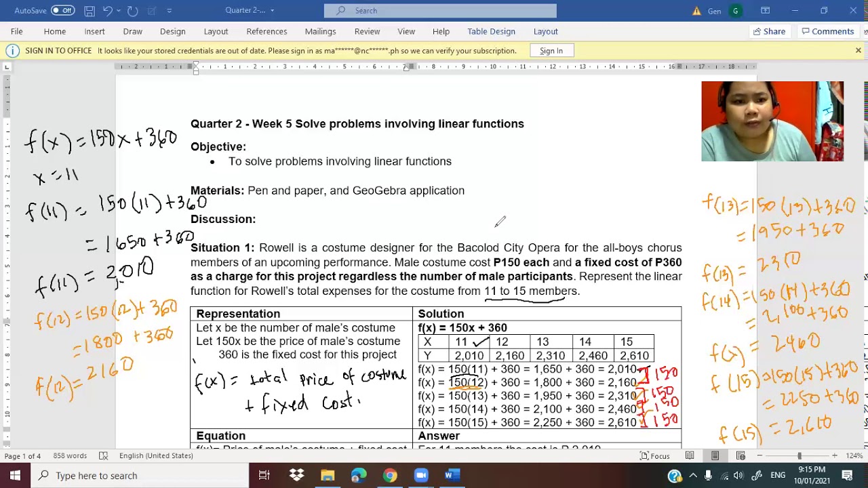Click the volume speaker tray icon
This screenshot has width=868, height=488.
[738, 476]
